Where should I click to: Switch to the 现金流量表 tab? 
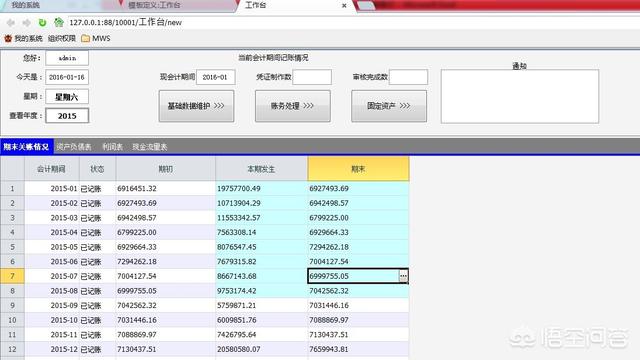click(x=149, y=147)
